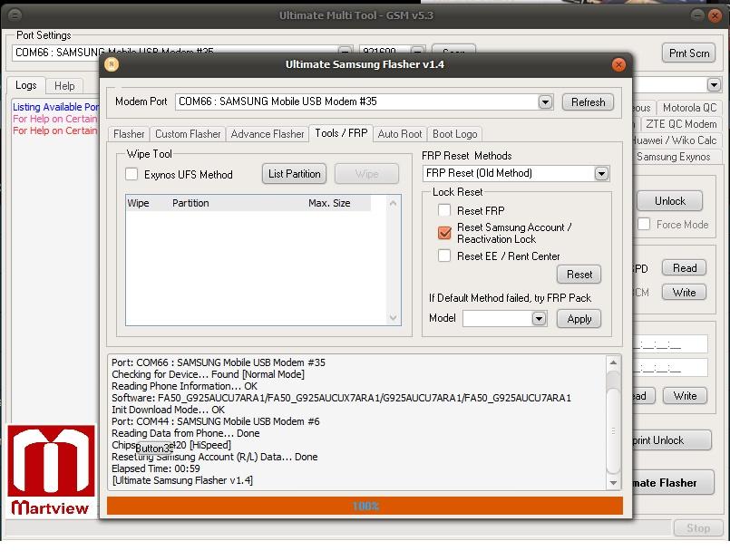Image resolution: width=730 pixels, height=560 pixels.
Task: Switch to the Motorola QC tab
Action: coord(689,108)
